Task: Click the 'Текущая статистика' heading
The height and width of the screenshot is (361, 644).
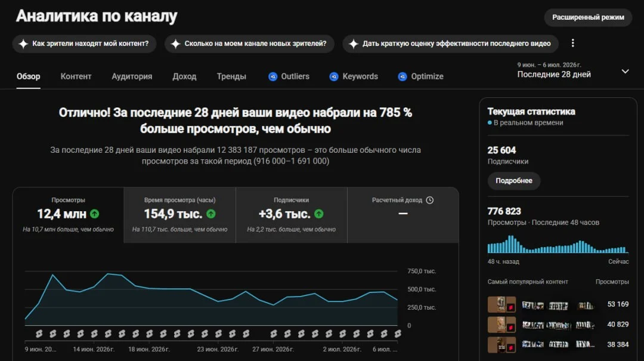Action: 531,112
